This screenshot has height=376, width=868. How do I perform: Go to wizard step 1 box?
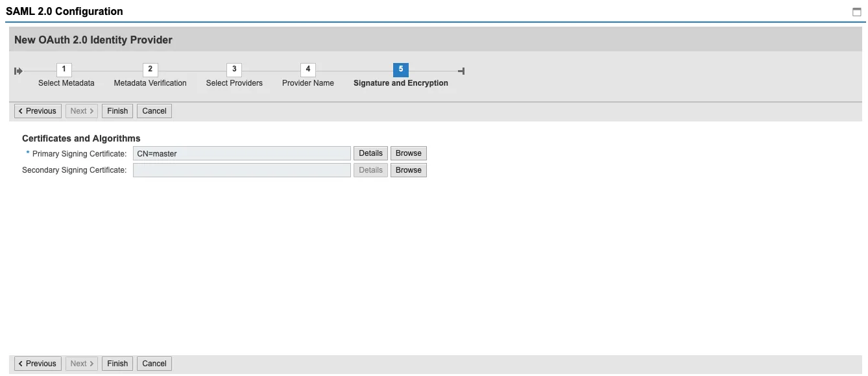click(64, 69)
